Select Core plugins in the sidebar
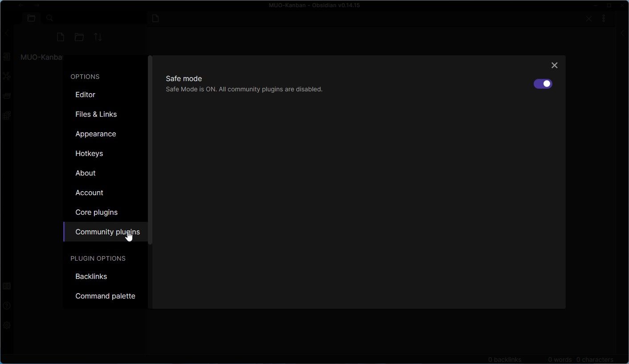Viewport: 629px width, 364px height. tap(96, 212)
